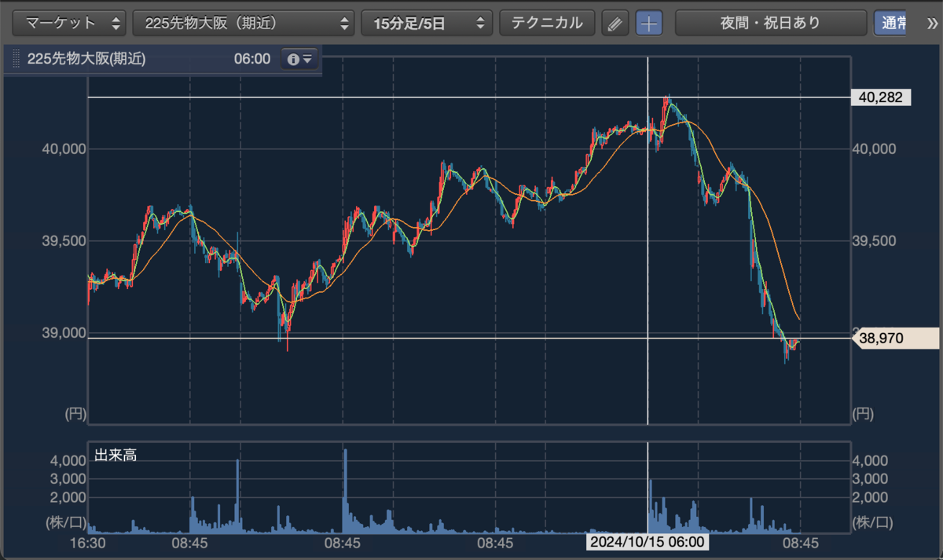Click the 2024/10/15 06:00 date marker
943x560 pixels.
[x=648, y=542]
